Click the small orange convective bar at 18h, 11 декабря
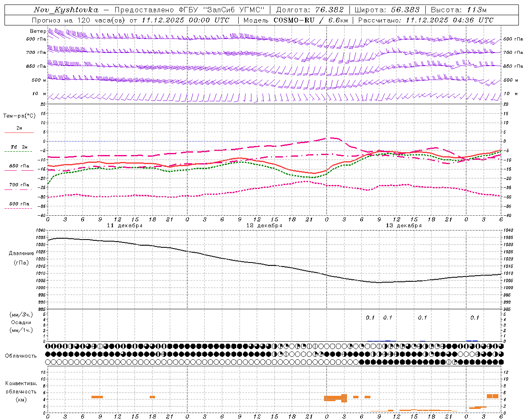Screen dimensions: 525x420 pos(152,397)
